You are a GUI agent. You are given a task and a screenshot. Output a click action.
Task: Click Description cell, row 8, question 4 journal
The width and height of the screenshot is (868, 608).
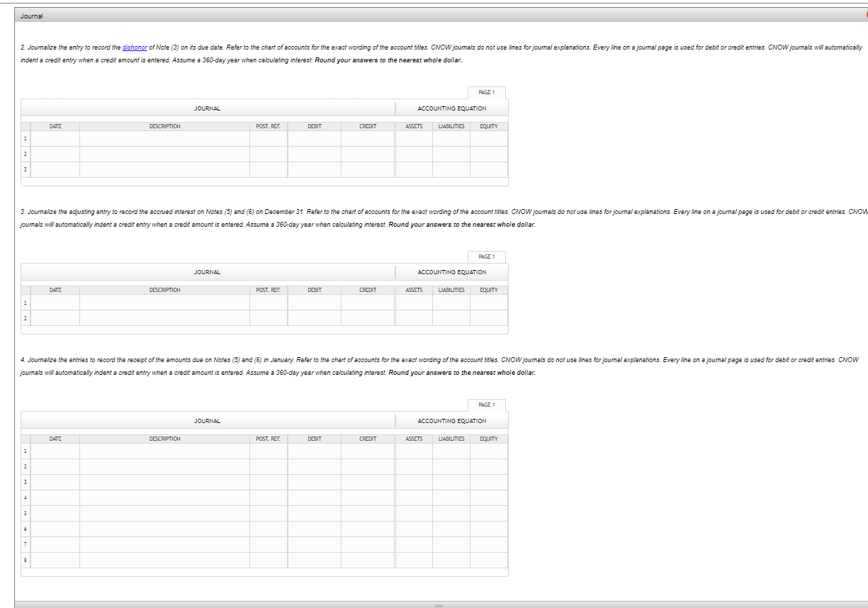[x=164, y=560]
